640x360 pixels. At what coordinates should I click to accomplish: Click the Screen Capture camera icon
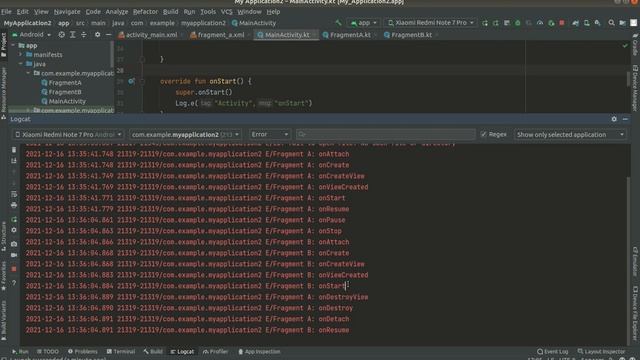pyautogui.click(x=14, y=244)
